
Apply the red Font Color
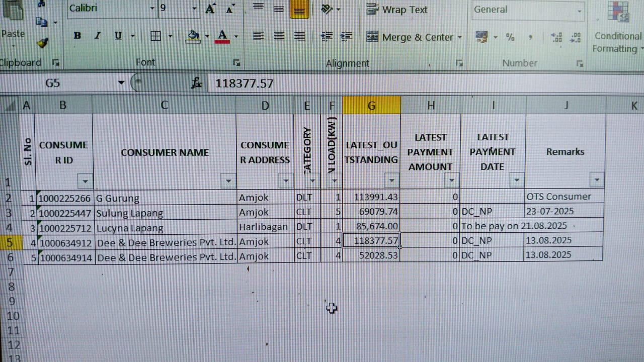(222, 36)
